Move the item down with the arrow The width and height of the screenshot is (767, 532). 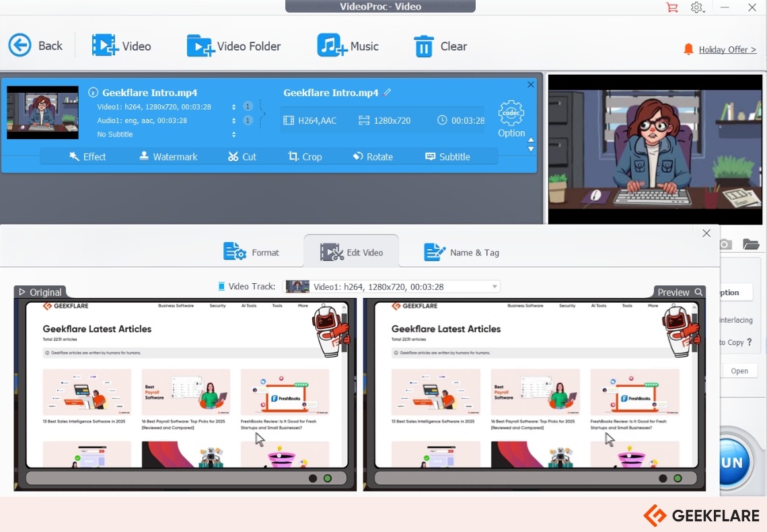coord(531,149)
